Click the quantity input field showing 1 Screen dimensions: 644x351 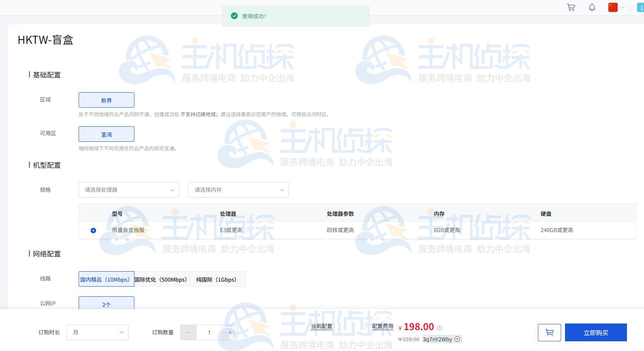[x=209, y=332]
